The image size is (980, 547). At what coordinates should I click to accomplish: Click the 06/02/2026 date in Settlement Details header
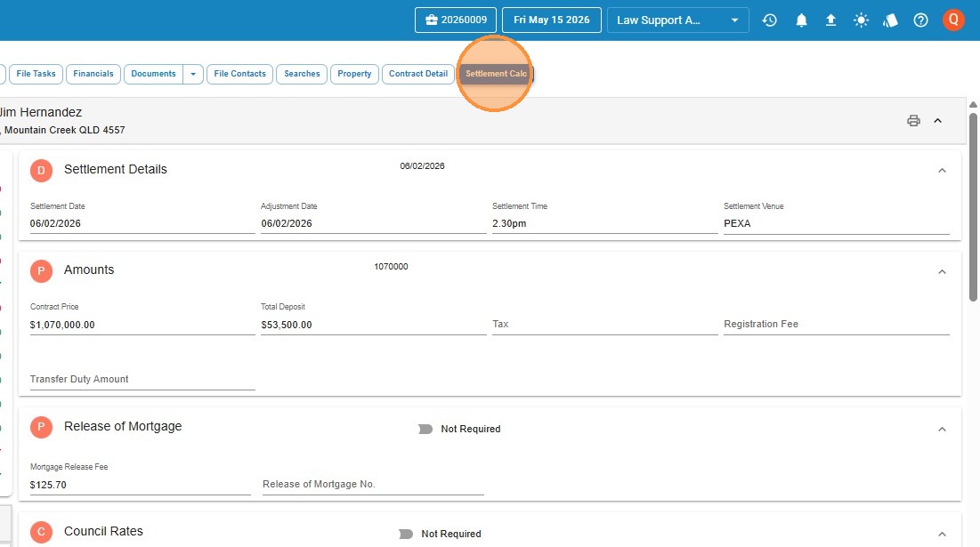[422, 166]
